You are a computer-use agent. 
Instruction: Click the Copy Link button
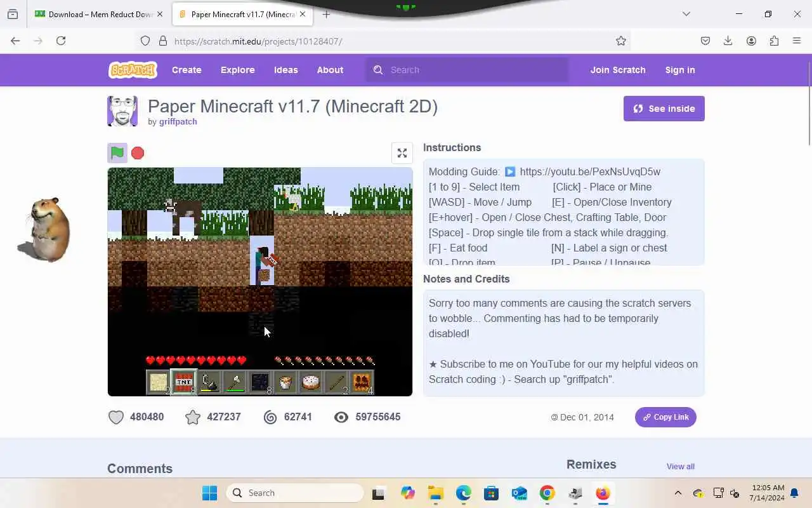click(x=665, y=417)
